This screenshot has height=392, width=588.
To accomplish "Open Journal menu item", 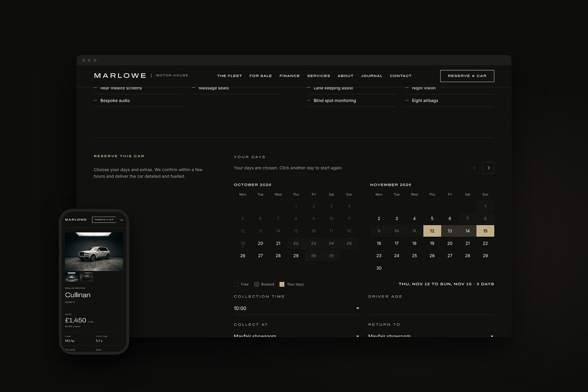I will (x=371, y=76).
